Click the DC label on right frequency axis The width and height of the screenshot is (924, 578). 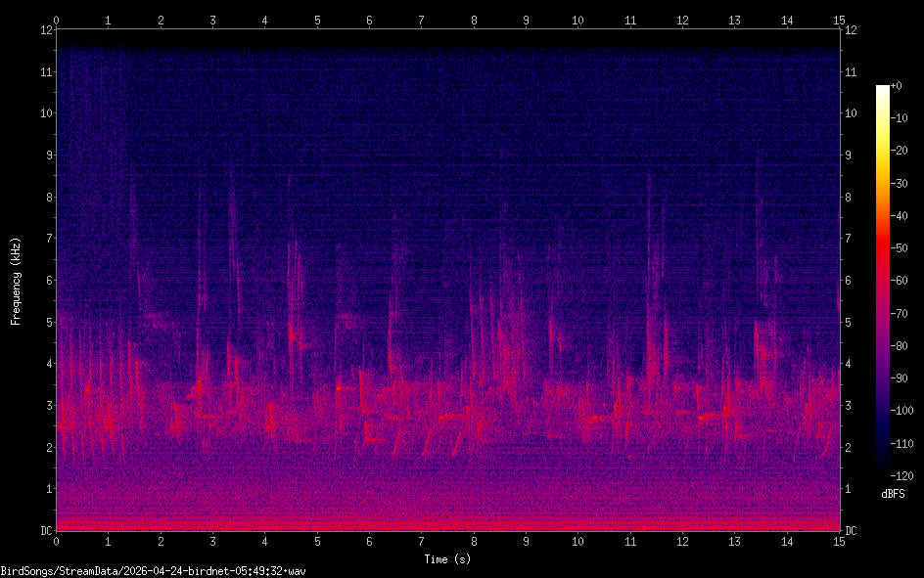[852, 531]
